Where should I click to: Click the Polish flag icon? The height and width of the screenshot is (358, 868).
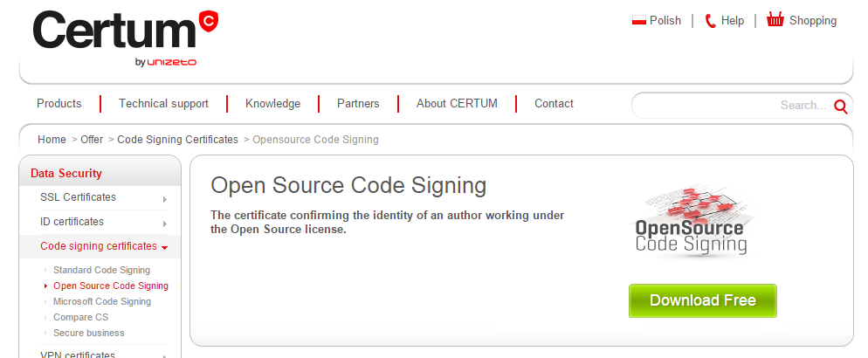[638, 21]
